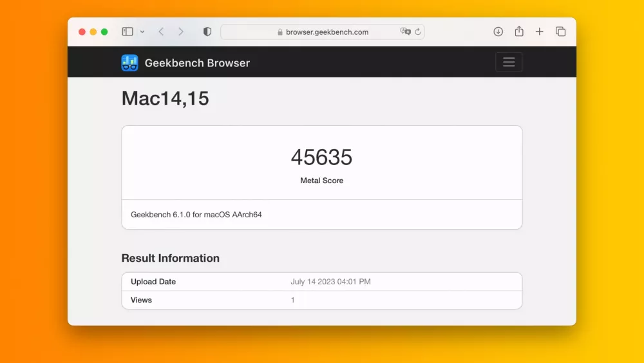This screenshot has width=644, height=363.
Task: Select the browser.geekbench.com address field
Action: point(323,32)
